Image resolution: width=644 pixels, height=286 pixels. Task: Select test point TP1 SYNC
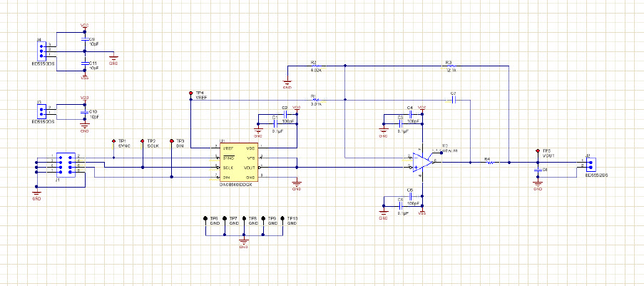click(114, 141)
